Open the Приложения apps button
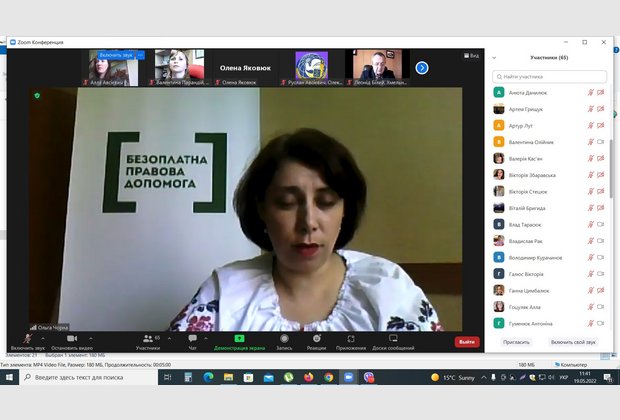 [x=351, y=342]
